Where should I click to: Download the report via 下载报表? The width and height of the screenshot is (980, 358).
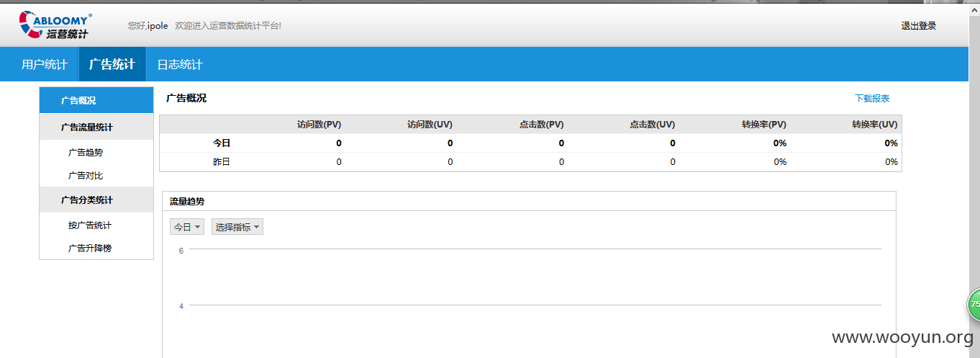point(872,99)
